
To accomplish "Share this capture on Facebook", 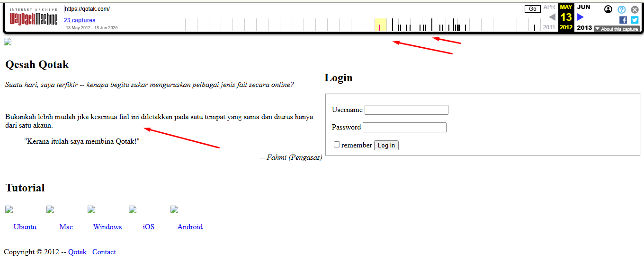I will tap(623, 20).
